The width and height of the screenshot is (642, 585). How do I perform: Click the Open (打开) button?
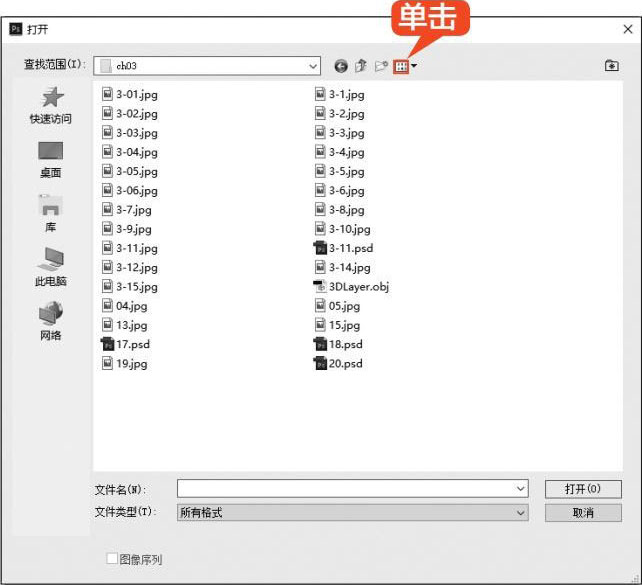(x=583, y=489)
